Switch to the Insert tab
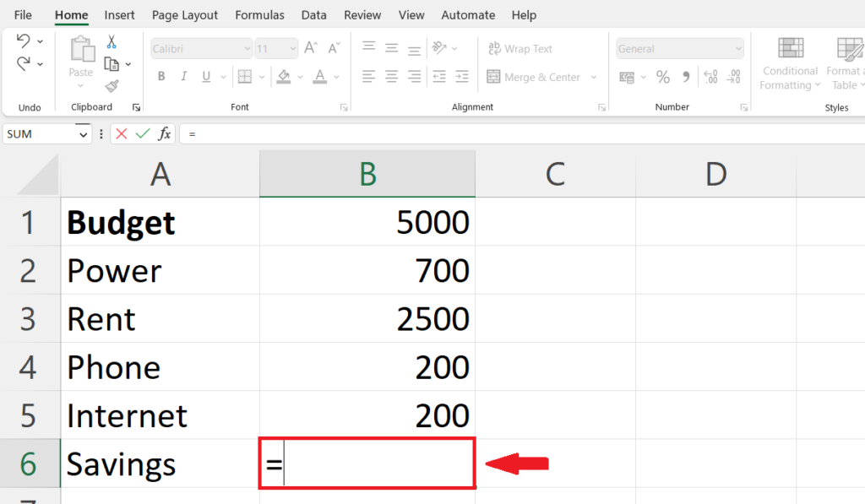The width and height of the screenshot is (865, 504). tap(119, 15)
